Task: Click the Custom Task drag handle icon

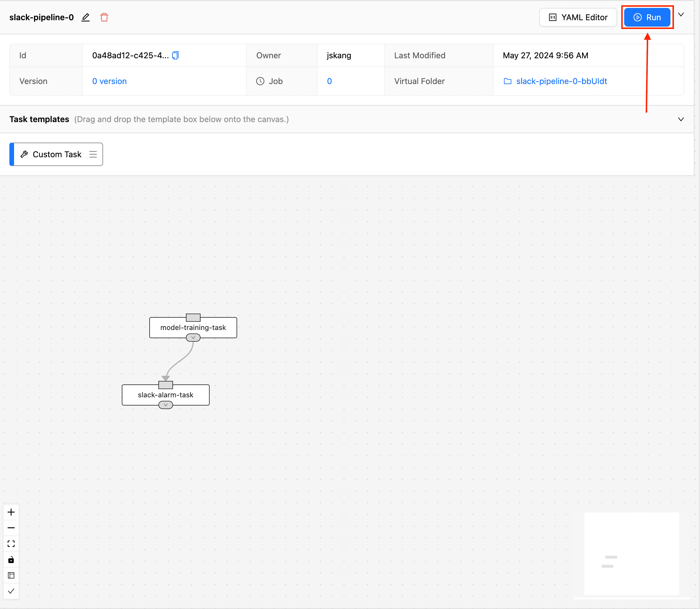Action: tap(93, 154)
